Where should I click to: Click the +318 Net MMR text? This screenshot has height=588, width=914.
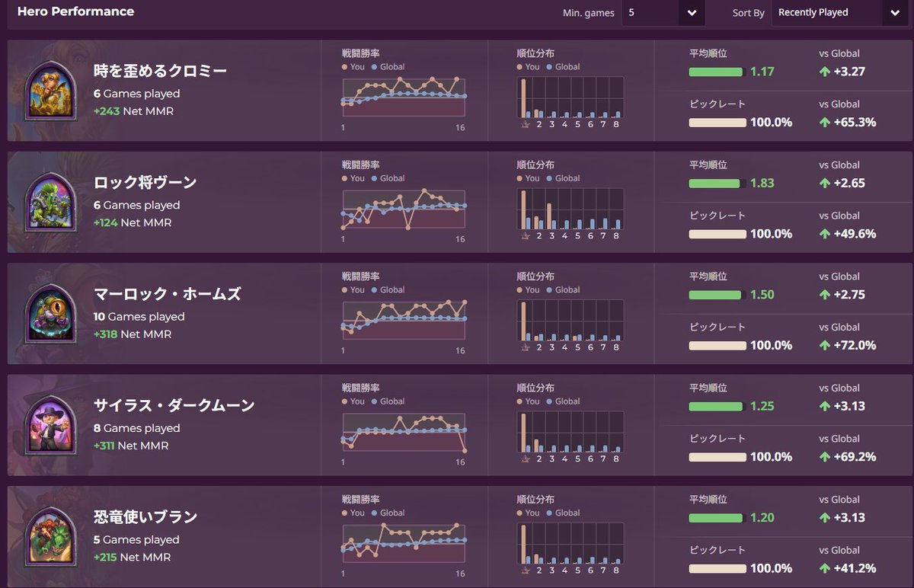tap(133, 334)
